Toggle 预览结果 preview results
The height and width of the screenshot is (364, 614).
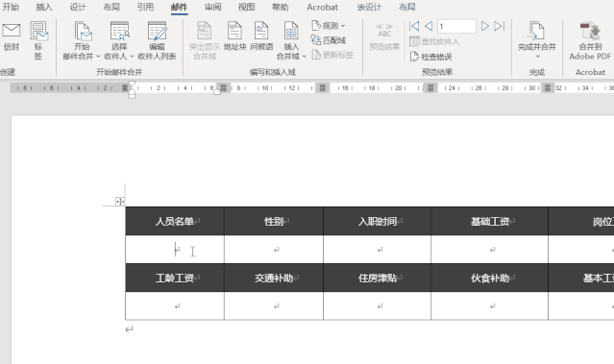384,36
